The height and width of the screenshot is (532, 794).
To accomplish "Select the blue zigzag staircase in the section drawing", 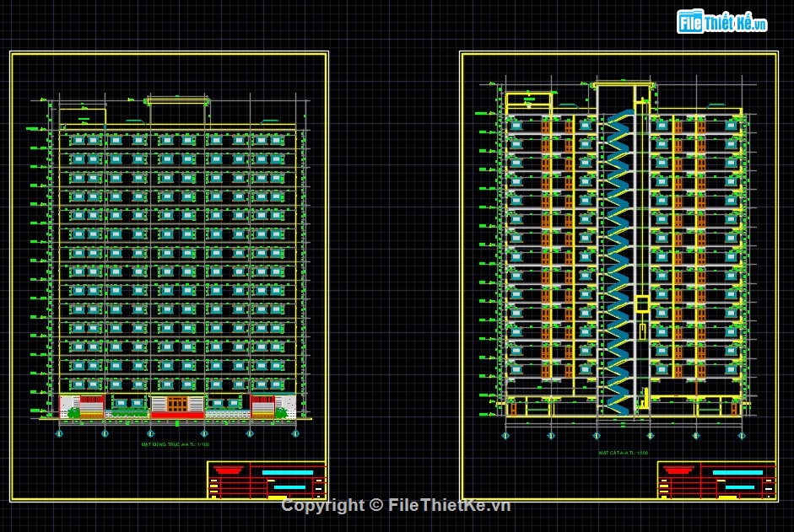I will click(619, 253).
